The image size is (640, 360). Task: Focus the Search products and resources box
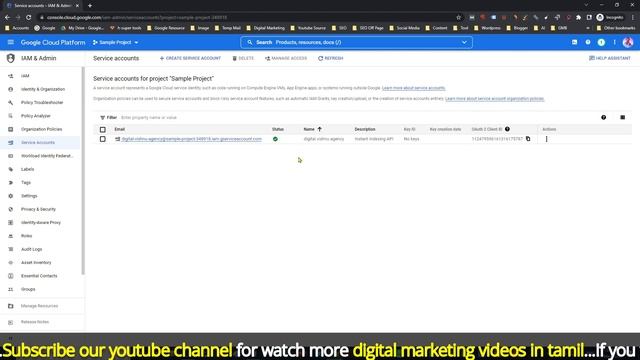coord(355,42)
